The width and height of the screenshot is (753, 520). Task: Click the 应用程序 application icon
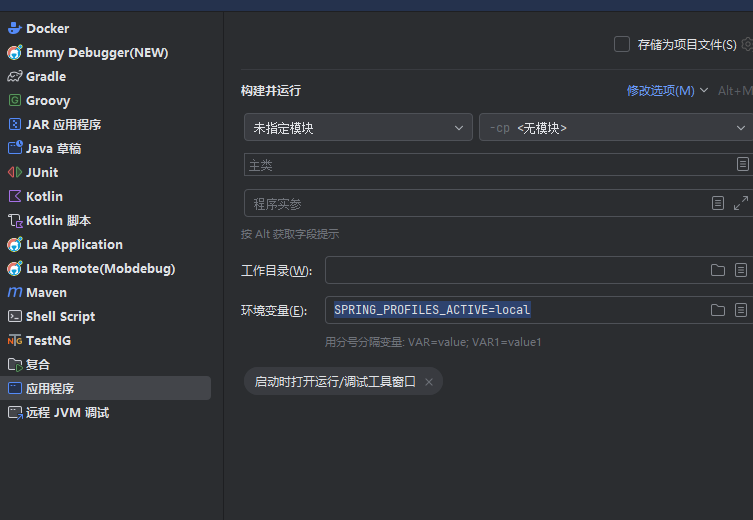[x=15, y=388]
